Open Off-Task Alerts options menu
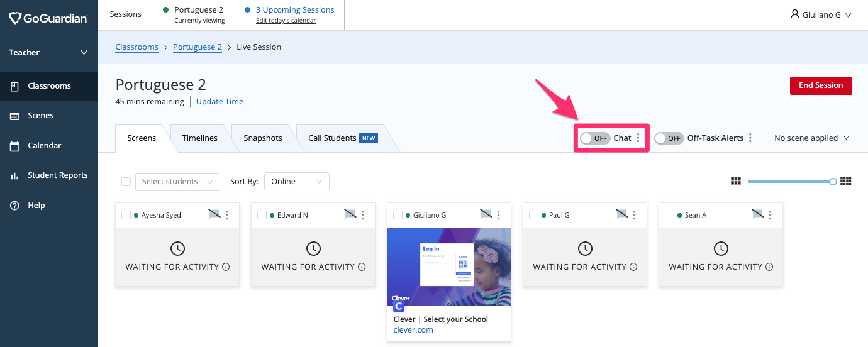The image size is (868, 347). [x=750, y=138]
